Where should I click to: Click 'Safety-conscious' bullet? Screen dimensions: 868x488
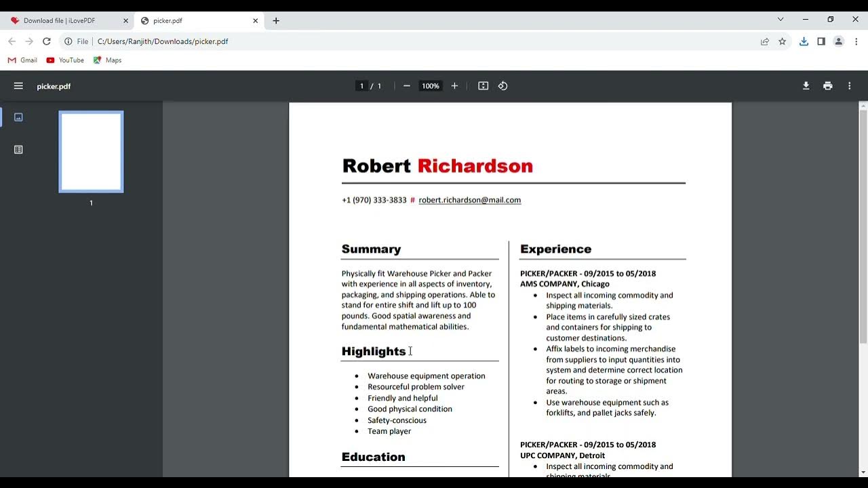click(x=397, y=420)
